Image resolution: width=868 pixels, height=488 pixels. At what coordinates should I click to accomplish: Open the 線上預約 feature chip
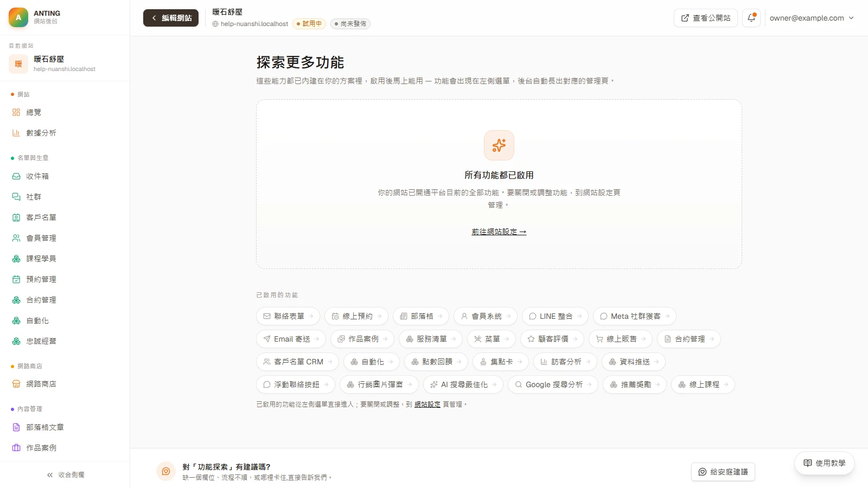coord(356,316)
